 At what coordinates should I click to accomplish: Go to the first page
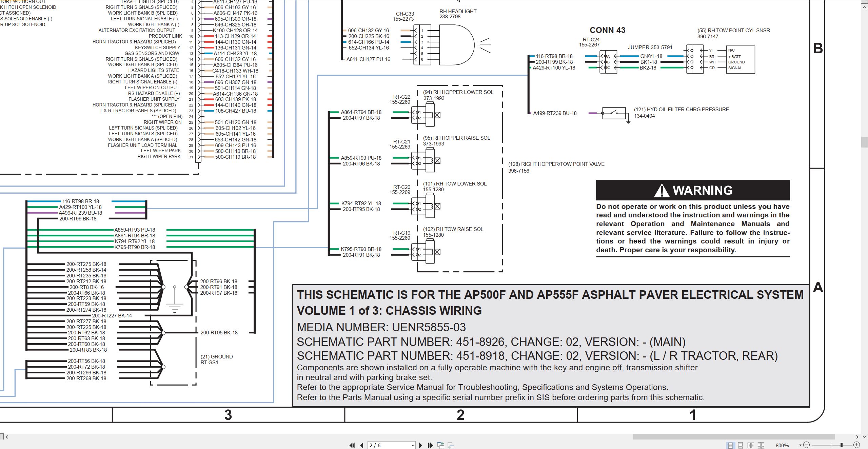pos(352,445)
